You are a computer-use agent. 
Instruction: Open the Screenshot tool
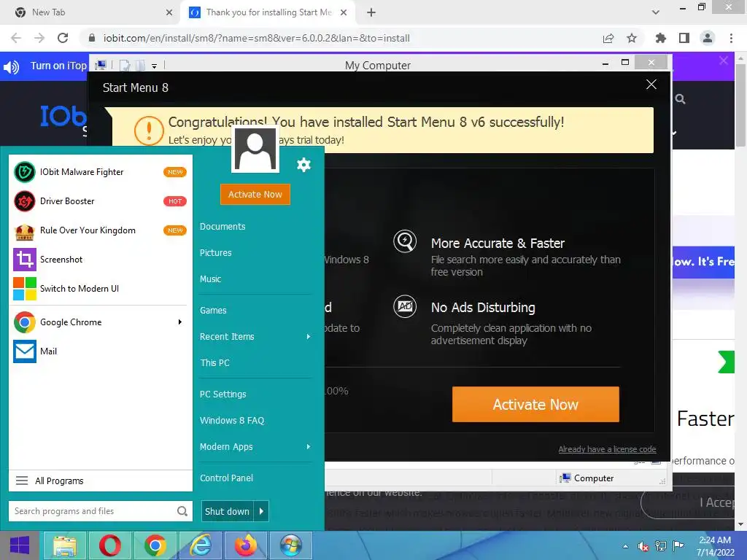(x=100, y=260)
